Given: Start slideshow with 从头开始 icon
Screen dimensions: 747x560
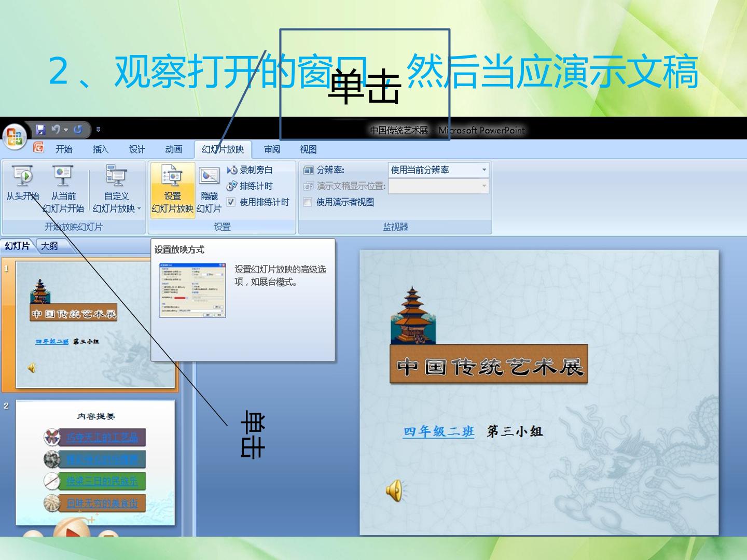Looking at the screenshot, I should pos(22,183).
